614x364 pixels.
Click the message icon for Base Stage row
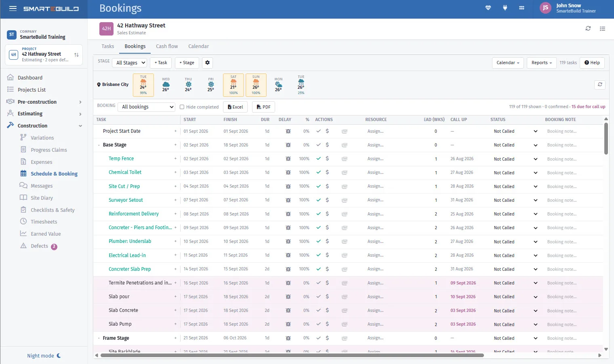coord(345,145)
